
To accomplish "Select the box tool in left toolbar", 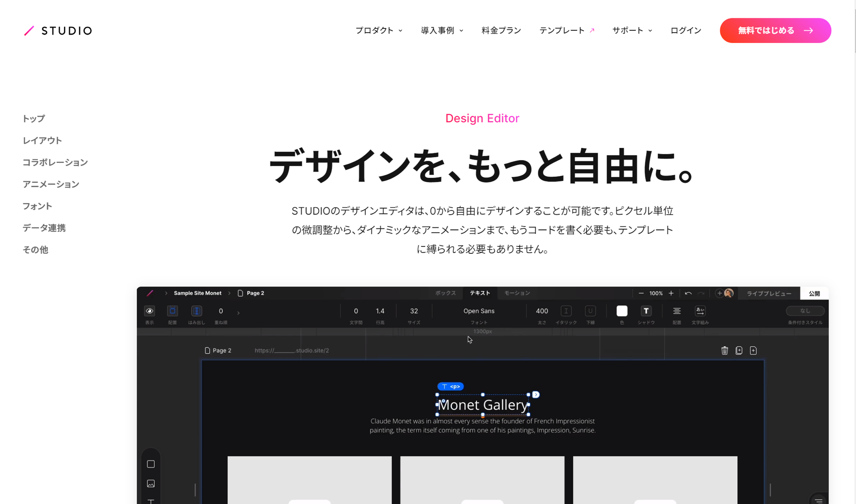I will pos(151,464).
